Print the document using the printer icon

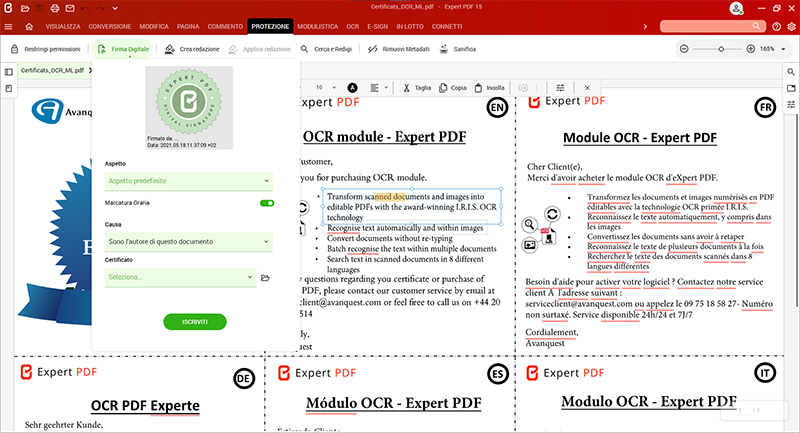click(x=55, y=8)
